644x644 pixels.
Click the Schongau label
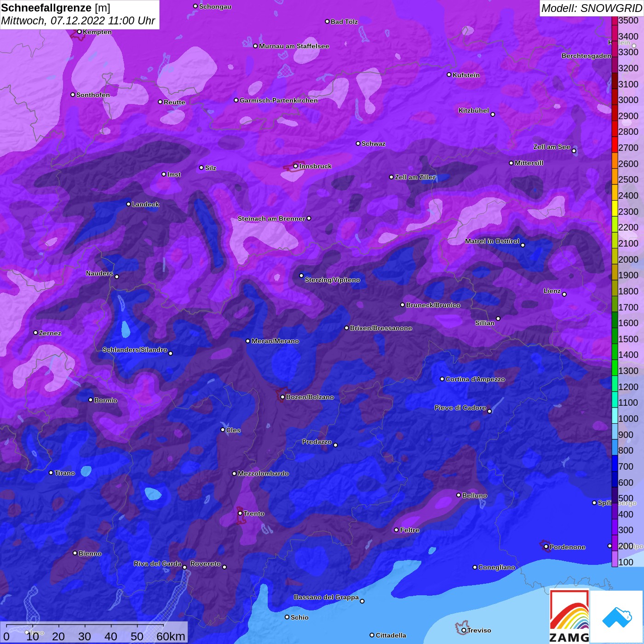(x=215, y=6)
